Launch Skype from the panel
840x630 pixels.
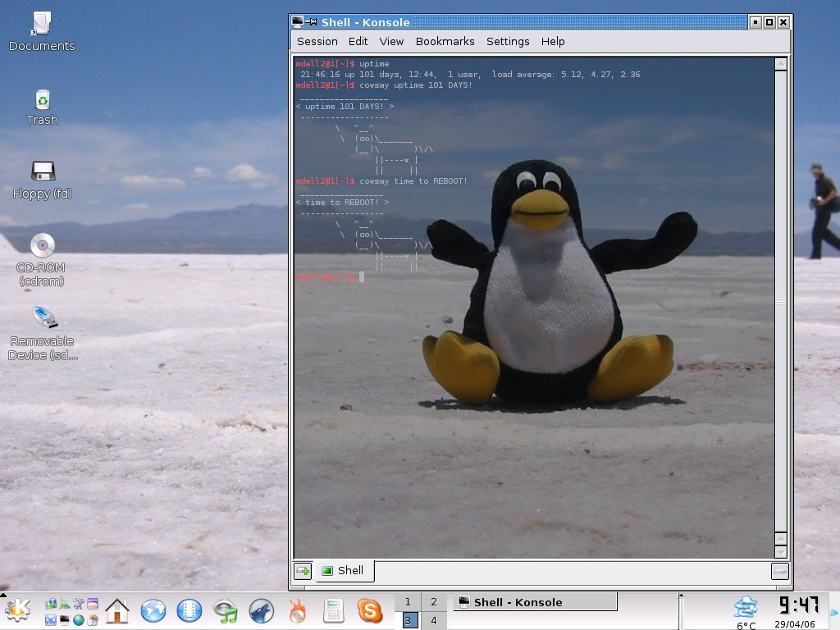369,610
